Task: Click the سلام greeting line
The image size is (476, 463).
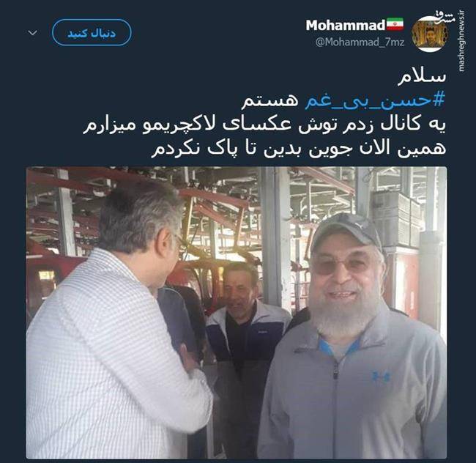Action: tap(422, 77)
